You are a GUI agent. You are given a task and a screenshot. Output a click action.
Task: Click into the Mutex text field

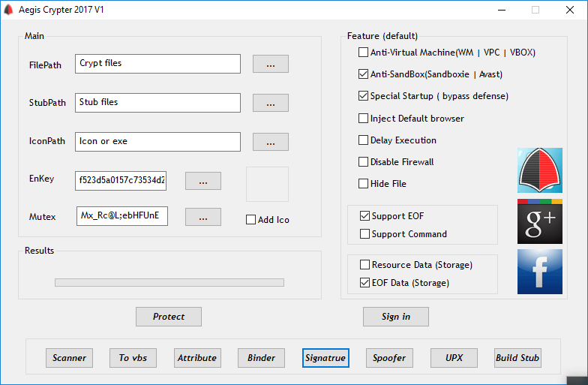coord(121,217)
